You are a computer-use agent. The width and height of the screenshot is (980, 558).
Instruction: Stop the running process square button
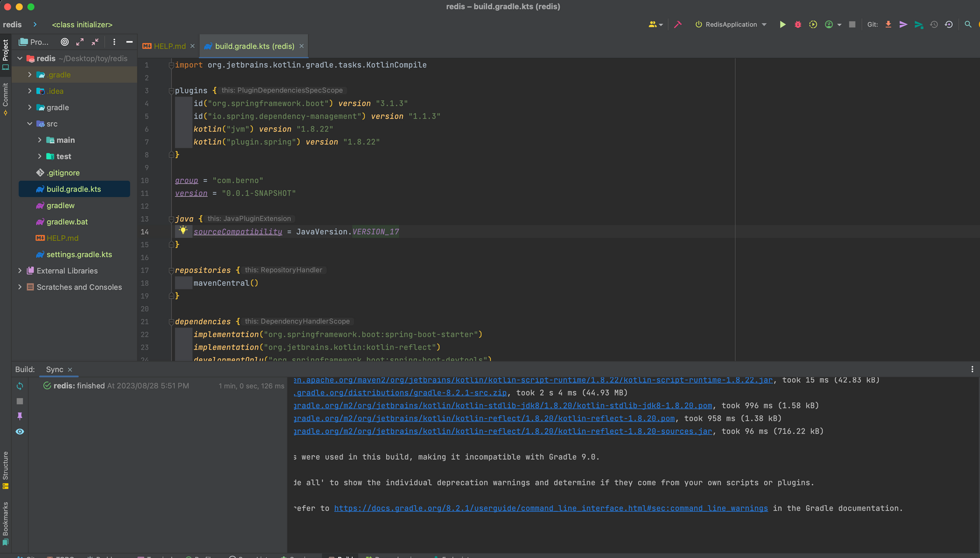click(852, 24)
